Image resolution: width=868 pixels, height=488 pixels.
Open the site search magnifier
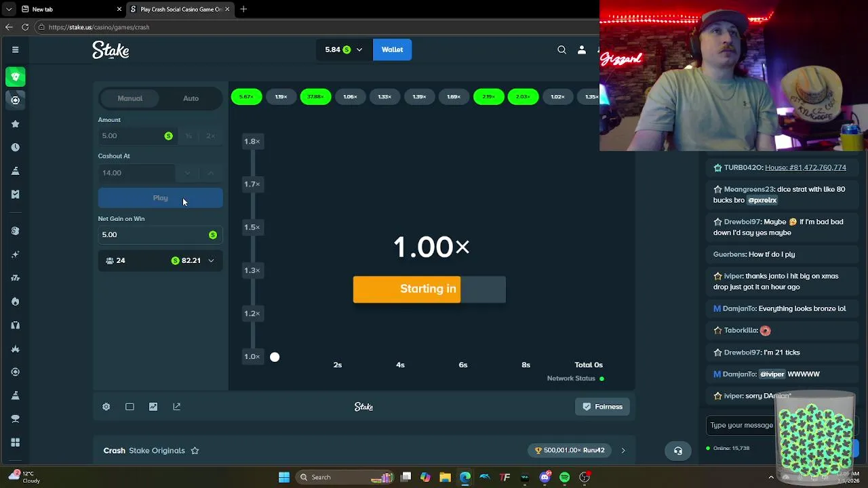(561, 49)
